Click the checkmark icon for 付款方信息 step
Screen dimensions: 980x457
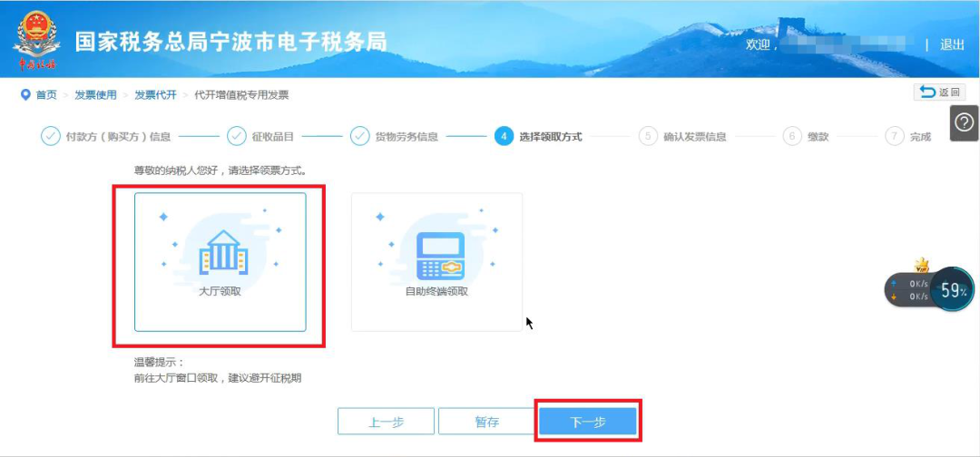click(x=51, y=136)
